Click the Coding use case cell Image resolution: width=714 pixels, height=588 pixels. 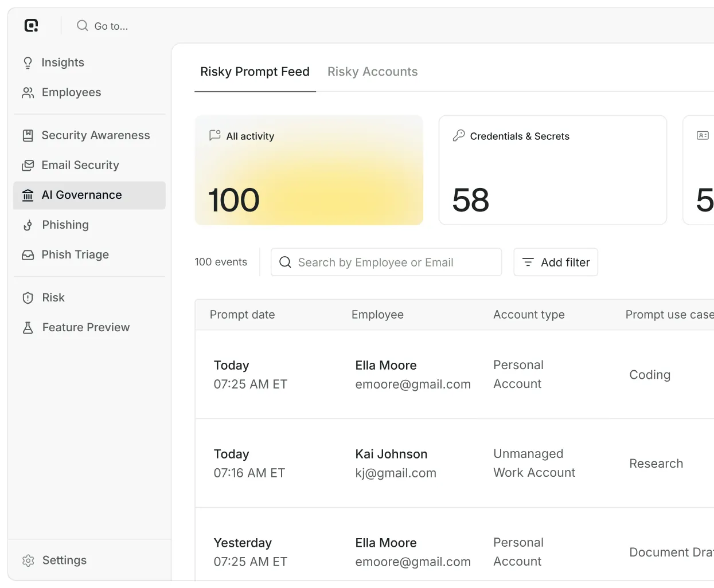(650, 375)
